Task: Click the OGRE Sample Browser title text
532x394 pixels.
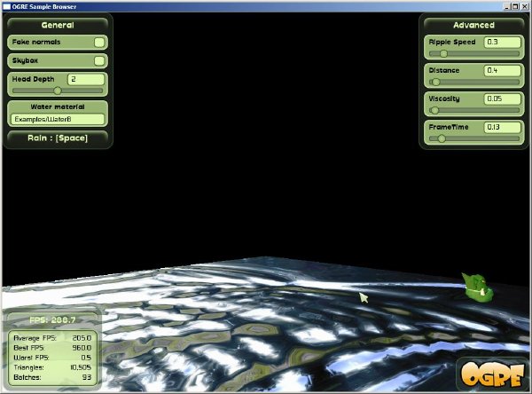Action: pyautogui.click(x=44, y=6)
